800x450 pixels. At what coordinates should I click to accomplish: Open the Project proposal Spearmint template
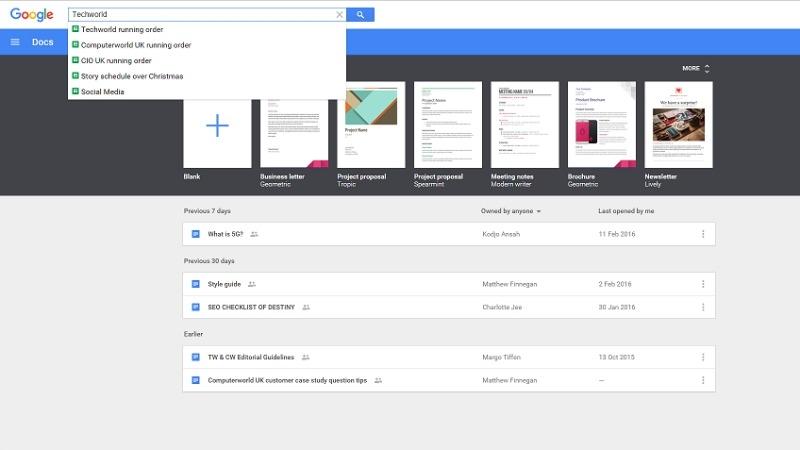click(x=448, y=124)
